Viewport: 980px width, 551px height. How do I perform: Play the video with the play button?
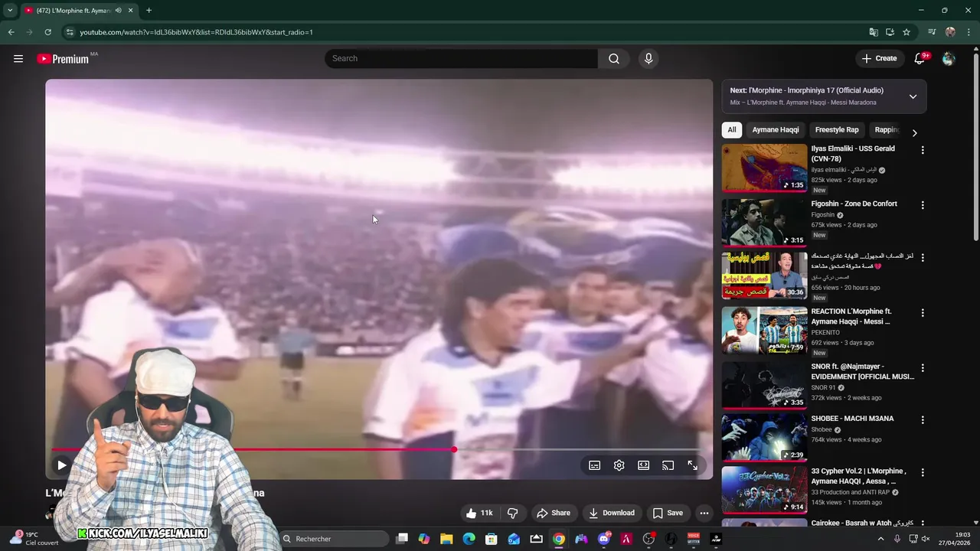coord(61,465)
